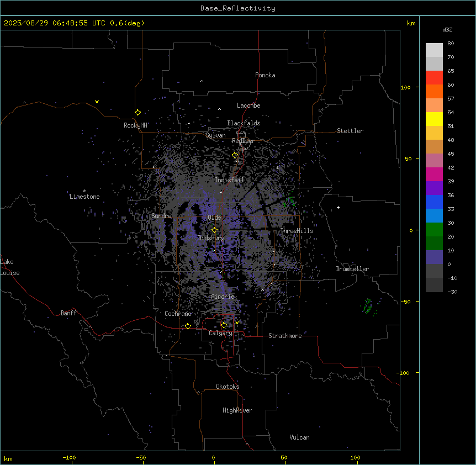Click the red swatch in the dBZ legend
The height and width of the screenshot is (465, 476).
434,77
